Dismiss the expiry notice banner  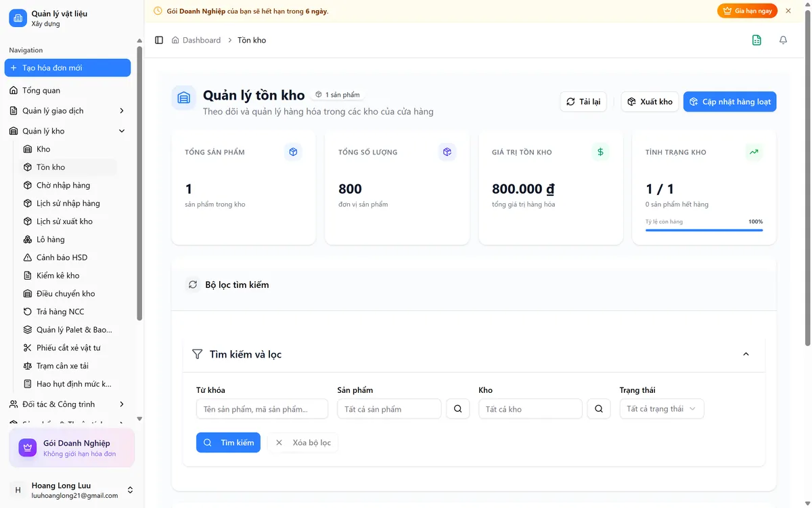coord(788,11)
